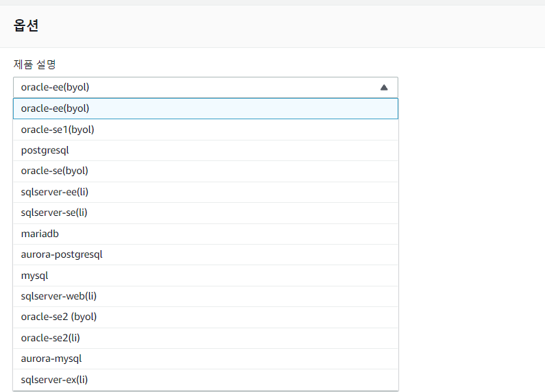545x392 pixels.
Task: Pick postgresql option
Action: coord(206,151)
